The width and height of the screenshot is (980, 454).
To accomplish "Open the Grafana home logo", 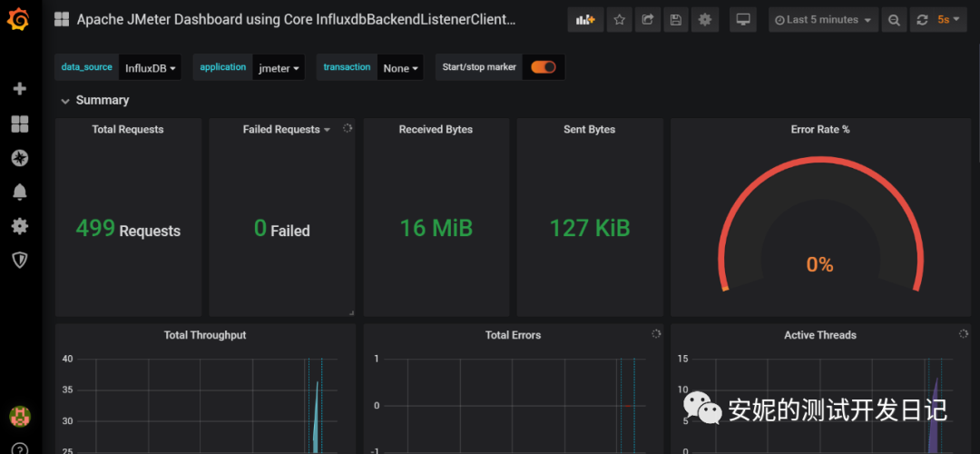I will coord(19,20).
